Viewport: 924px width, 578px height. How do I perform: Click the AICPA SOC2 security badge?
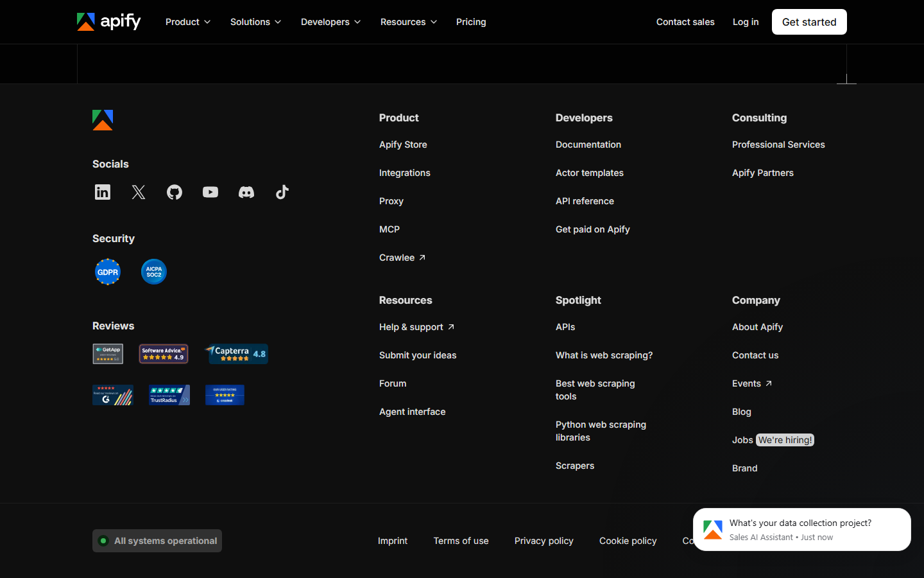(x=154, y=272)
